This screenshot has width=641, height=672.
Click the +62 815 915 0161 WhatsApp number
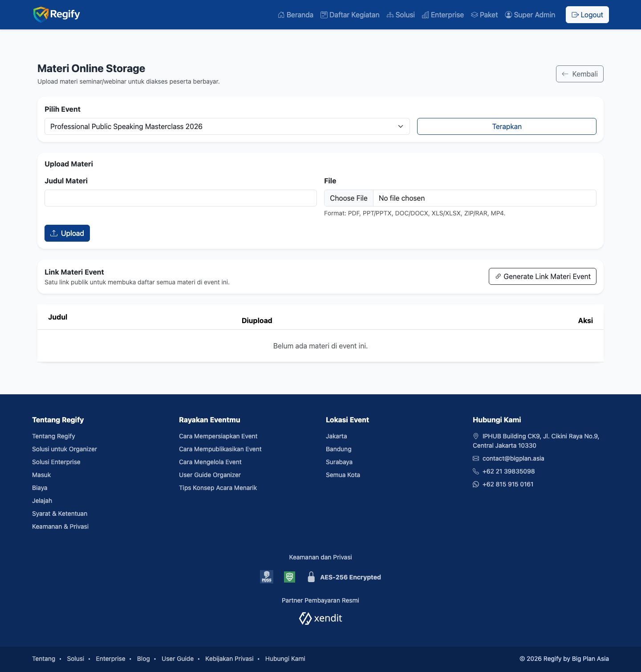coord(508,484)
